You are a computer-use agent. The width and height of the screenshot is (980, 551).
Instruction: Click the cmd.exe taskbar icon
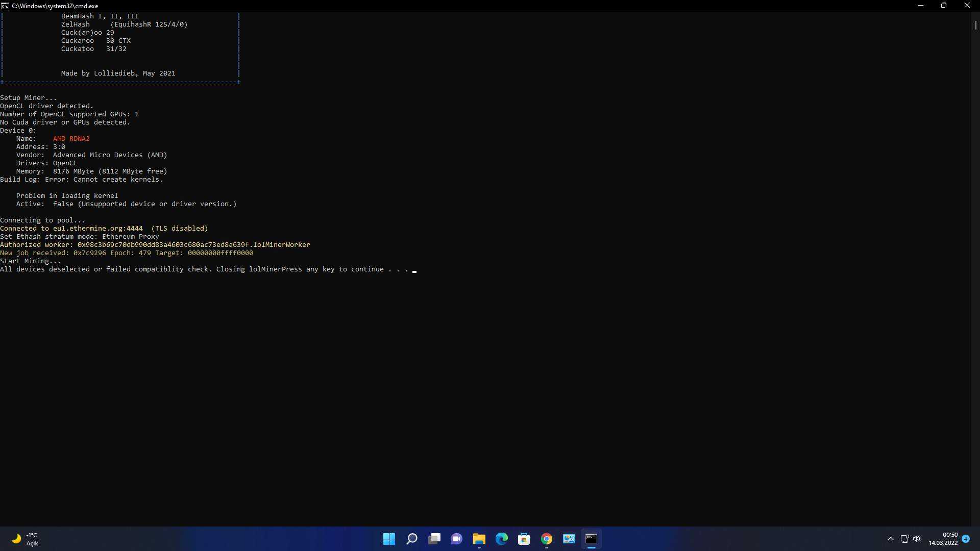(592, 539)
